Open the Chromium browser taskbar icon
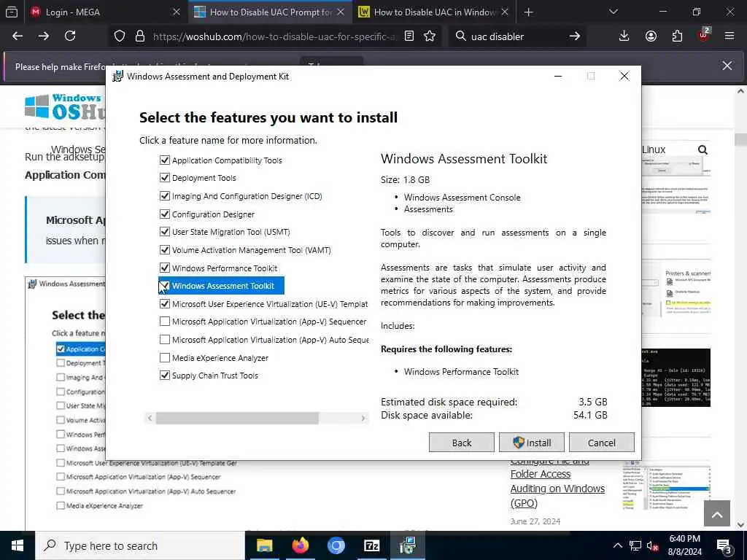The width and height of the screenshot is (747, 560). pos(336,545)
